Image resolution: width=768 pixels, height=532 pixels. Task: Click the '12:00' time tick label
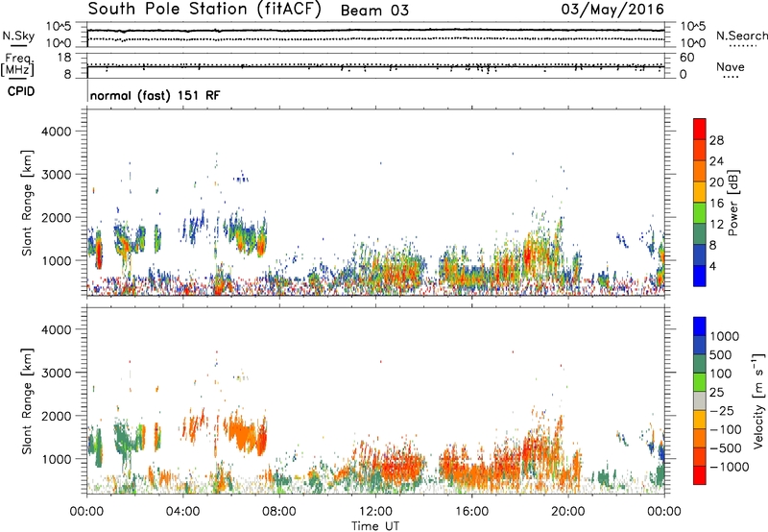375,512
